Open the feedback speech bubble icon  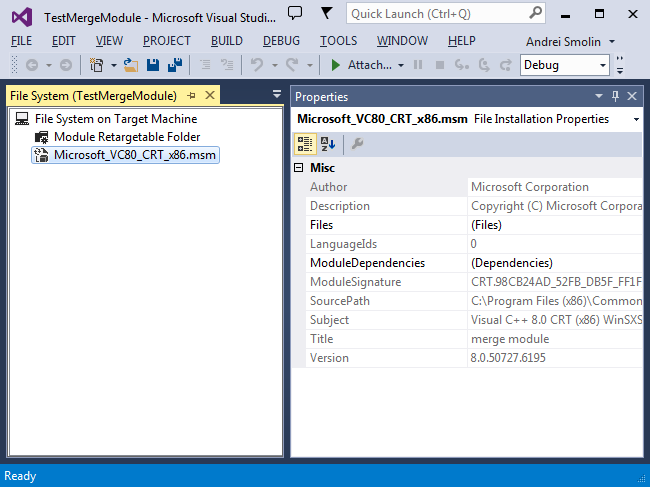coord(295,13)
